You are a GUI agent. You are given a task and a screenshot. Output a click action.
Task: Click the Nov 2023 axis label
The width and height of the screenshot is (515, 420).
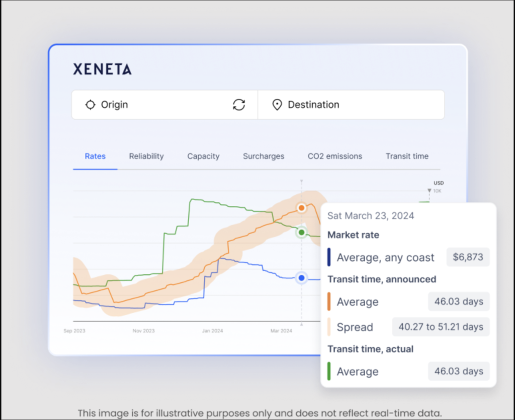pyautogui.click(x=143, y=331)
